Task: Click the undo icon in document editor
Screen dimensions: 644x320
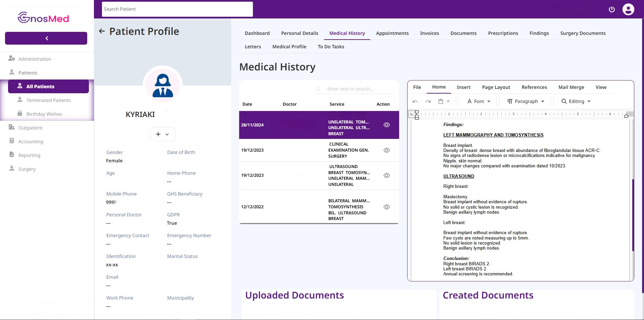Action: 415,101
